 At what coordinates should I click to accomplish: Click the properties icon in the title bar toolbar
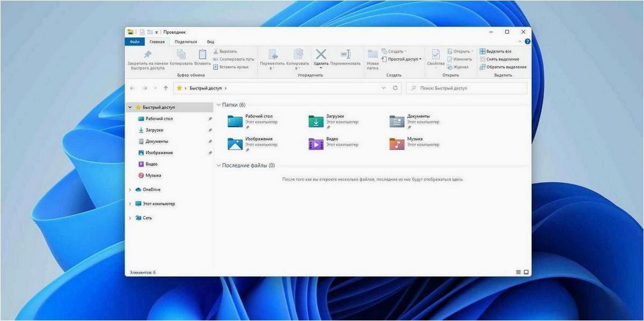(x=142, y=32)
